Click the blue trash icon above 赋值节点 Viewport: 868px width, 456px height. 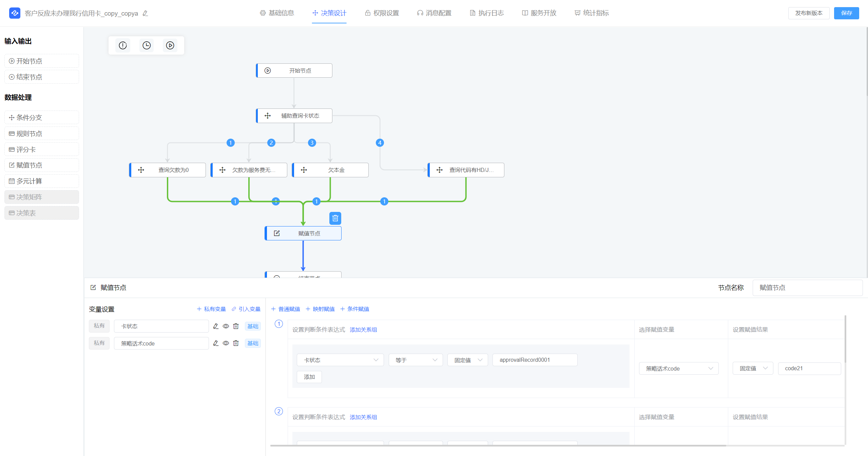click(x=335, y=218)
